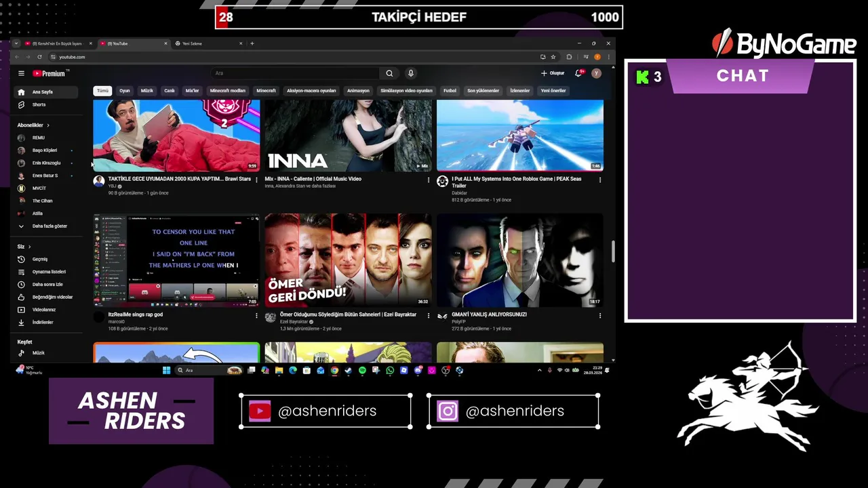Image resolution: width=868 pixels, height=488 pixels.
Task: Open Microsoft Edge from the taskbar
Action: [x=293, y=370]
